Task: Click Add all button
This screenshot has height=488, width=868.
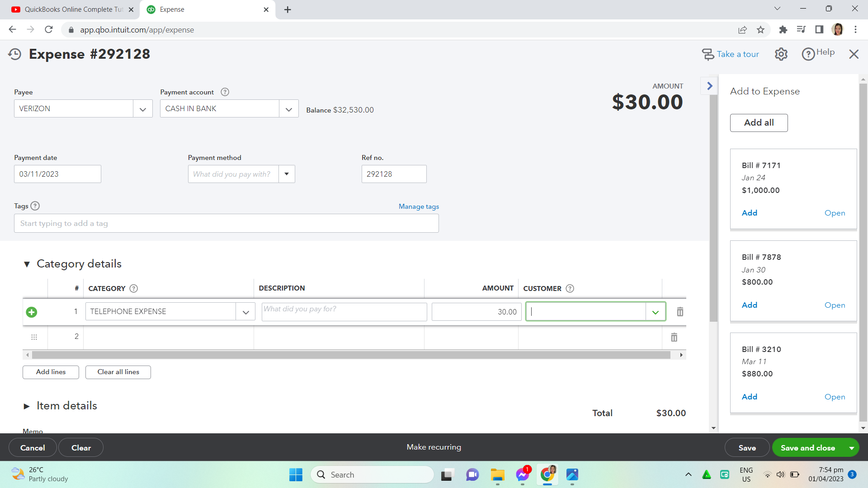Action: coord(759,123)
